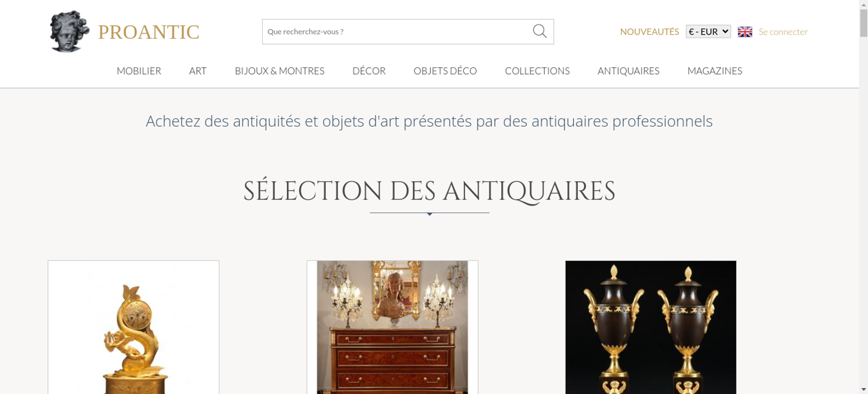
Task: Navigate to ANTIQUAIRES section
Action: [x=628, y=71]
